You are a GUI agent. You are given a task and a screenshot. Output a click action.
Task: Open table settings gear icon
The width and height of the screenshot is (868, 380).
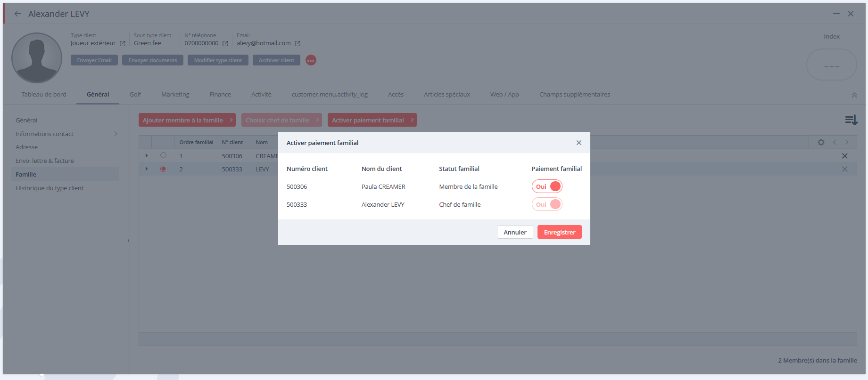tap(821, 142)
